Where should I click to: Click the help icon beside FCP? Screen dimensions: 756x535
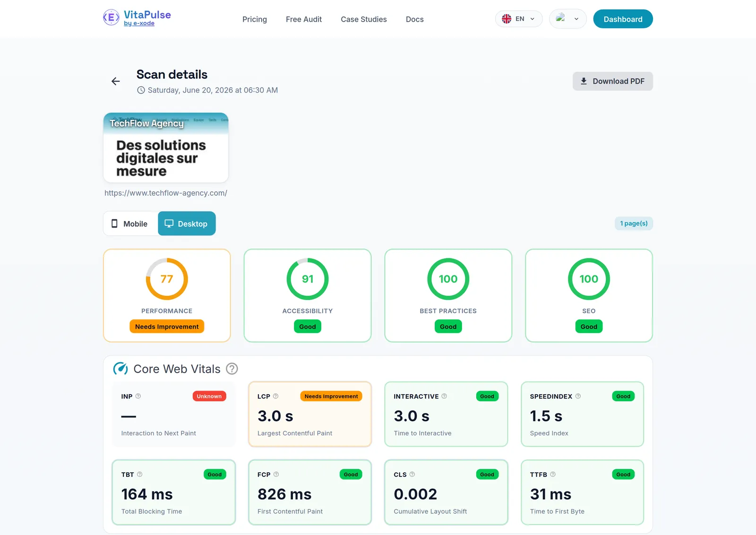276,475
